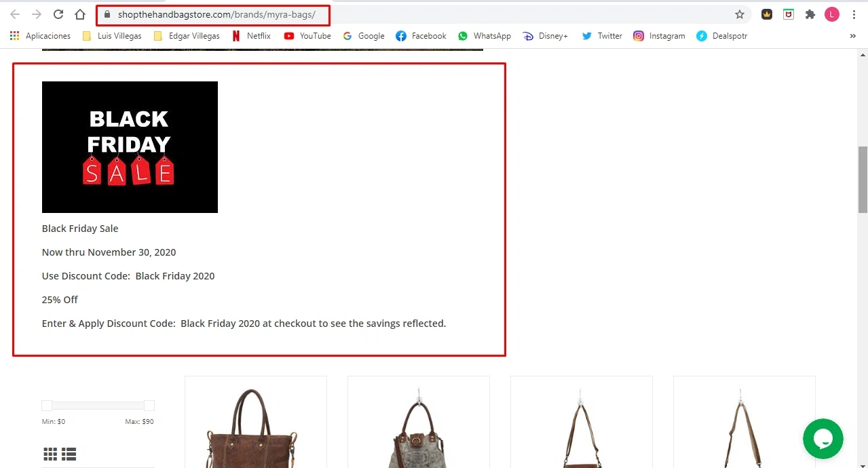Open the Facebook bookmark
Image resolution: width=868 pixels, height=468 pixels.
click(x=421, y=36)
